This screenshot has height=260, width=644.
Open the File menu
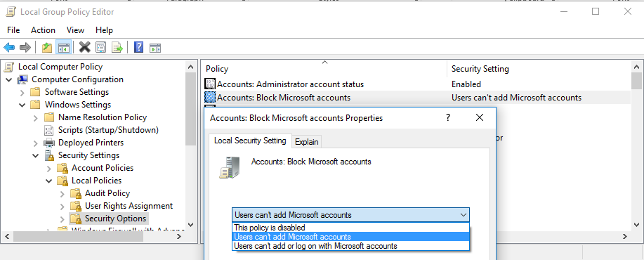[13, 30]
